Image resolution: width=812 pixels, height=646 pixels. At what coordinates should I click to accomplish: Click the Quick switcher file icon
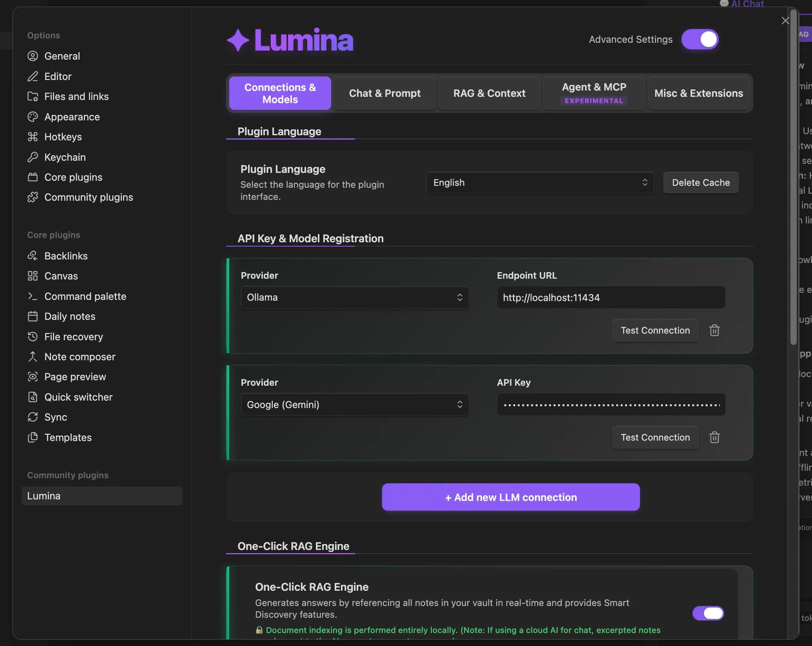click(33, 397)
